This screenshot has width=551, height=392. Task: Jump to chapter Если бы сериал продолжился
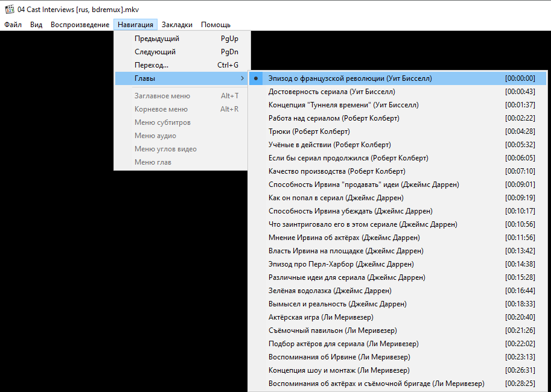click(x=398, y=158)
